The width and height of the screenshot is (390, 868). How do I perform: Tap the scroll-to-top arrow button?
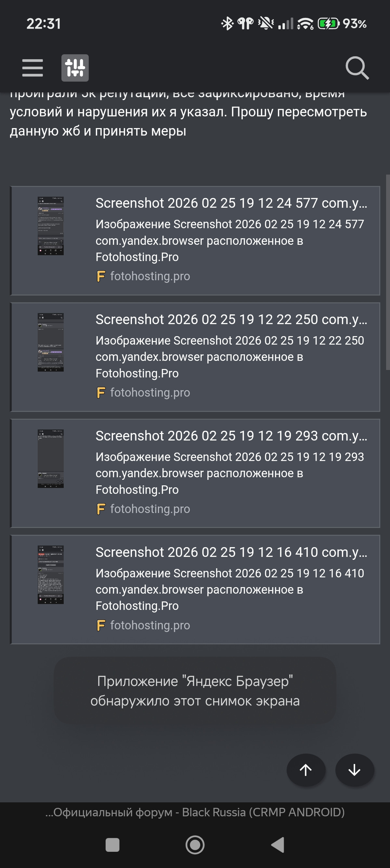pos(305,770)
